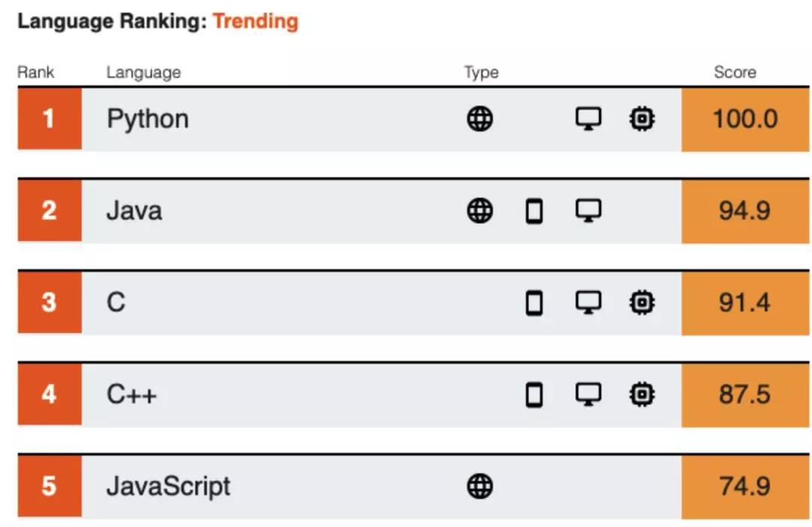Click the desktop monitor icon for Java
Image resolution: width=812 pixels, height=527 pixels.
point(588,211)
